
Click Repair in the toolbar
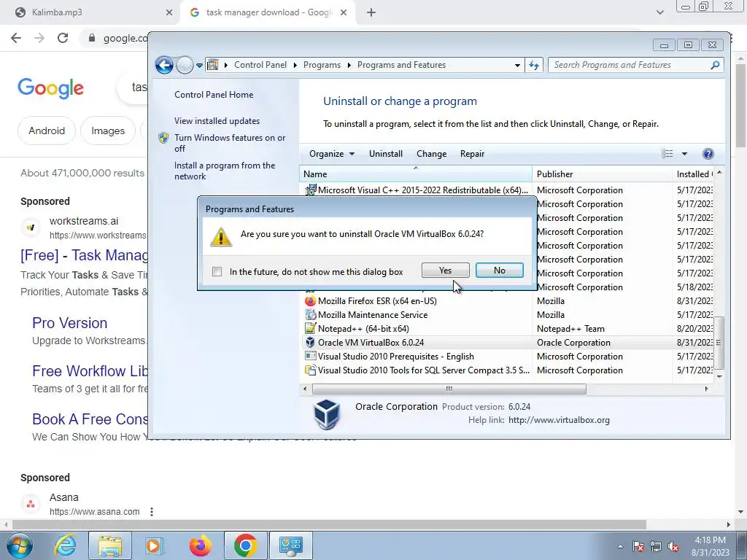[472, 154]
